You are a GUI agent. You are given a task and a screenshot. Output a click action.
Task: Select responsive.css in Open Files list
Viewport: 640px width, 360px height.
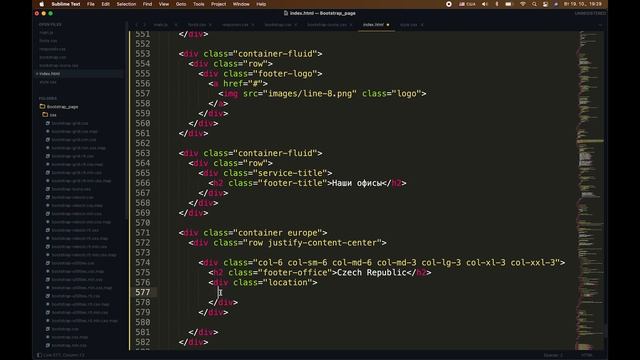[52, 49]
